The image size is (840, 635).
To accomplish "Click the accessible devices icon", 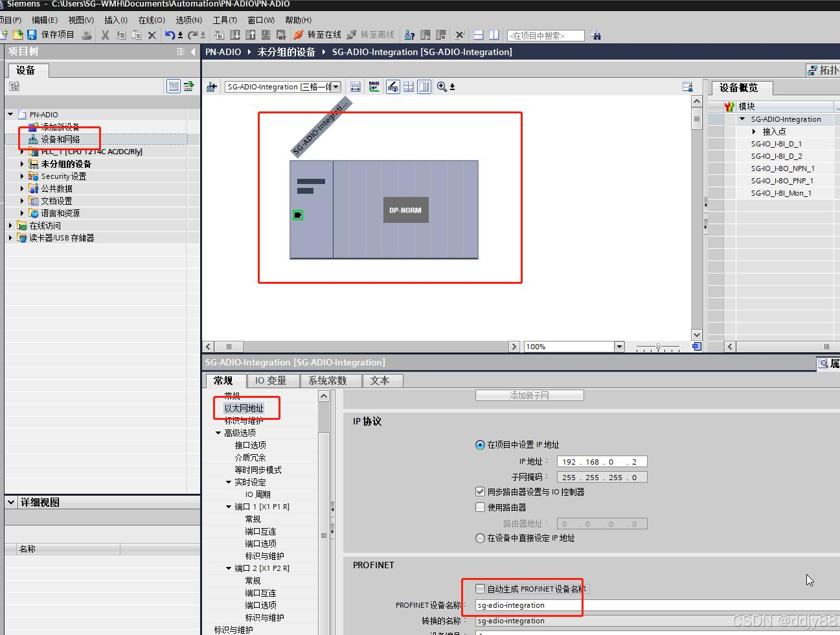I will coord(409,34).
